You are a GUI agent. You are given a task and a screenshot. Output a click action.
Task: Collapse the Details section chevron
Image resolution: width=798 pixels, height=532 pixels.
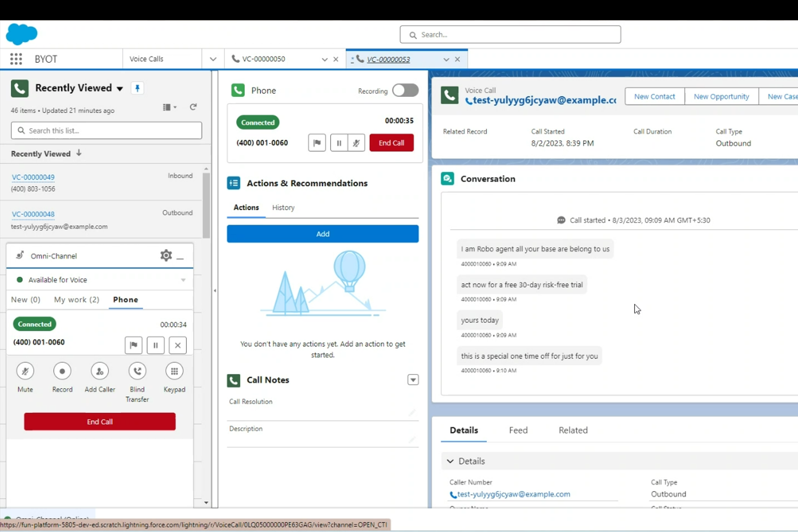coord(451,461)
